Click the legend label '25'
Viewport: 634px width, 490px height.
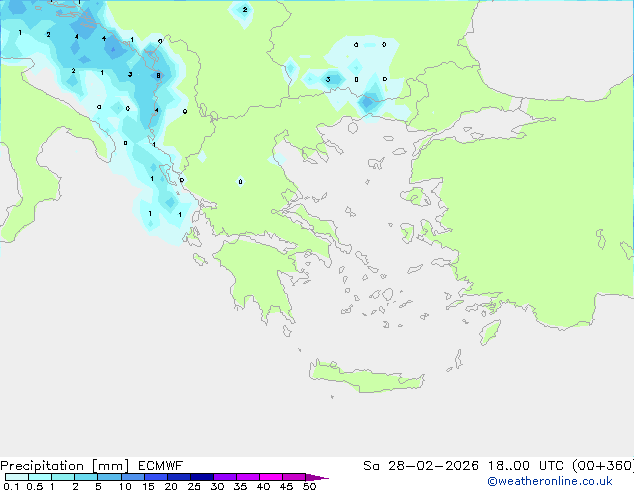point(194,486)
